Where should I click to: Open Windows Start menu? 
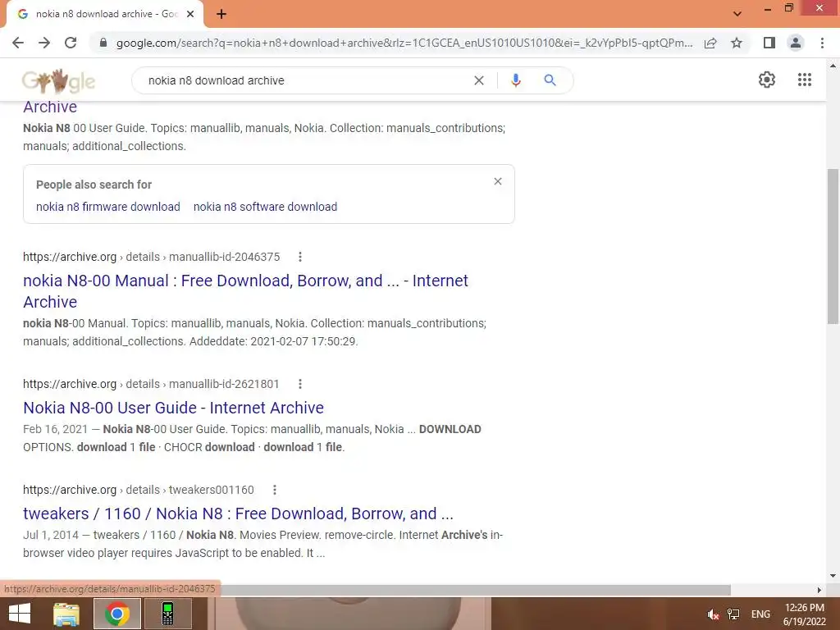pyautogui.click(x=20, y=614)
